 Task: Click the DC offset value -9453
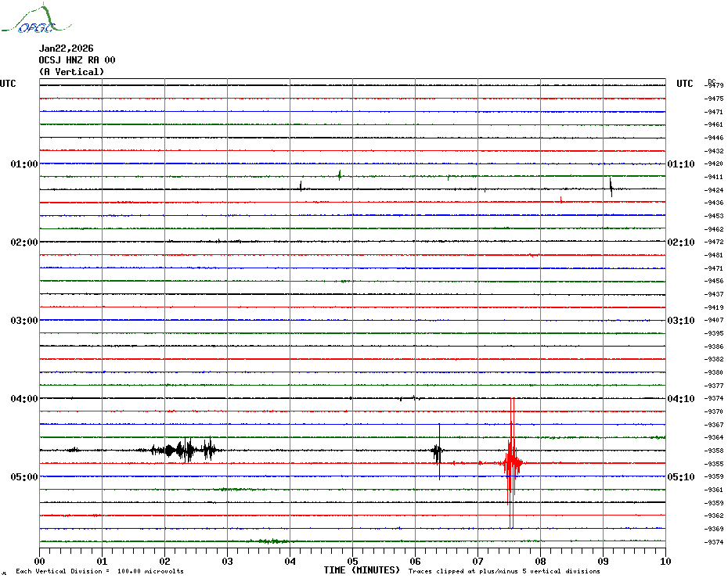tap(714, 216)
